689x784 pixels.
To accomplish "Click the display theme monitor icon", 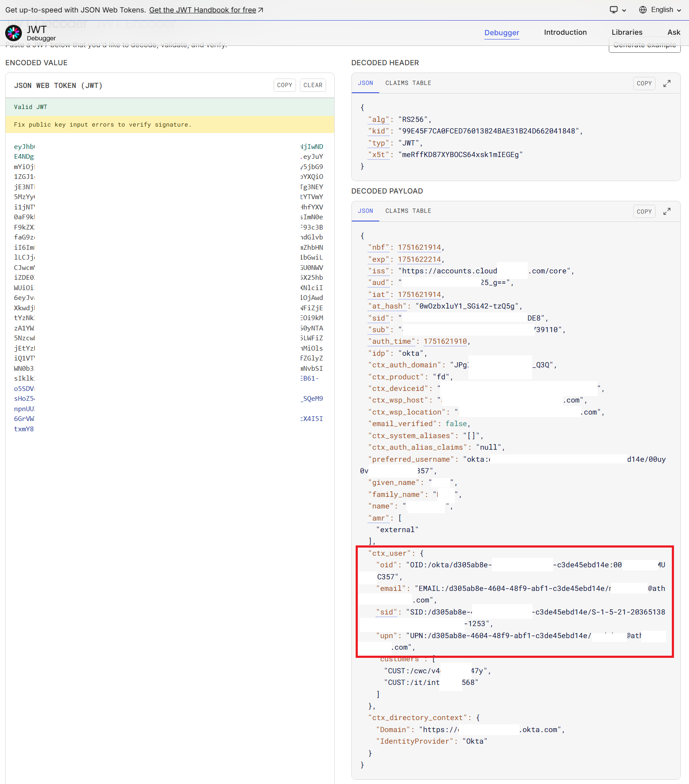I will pos(613,9).
